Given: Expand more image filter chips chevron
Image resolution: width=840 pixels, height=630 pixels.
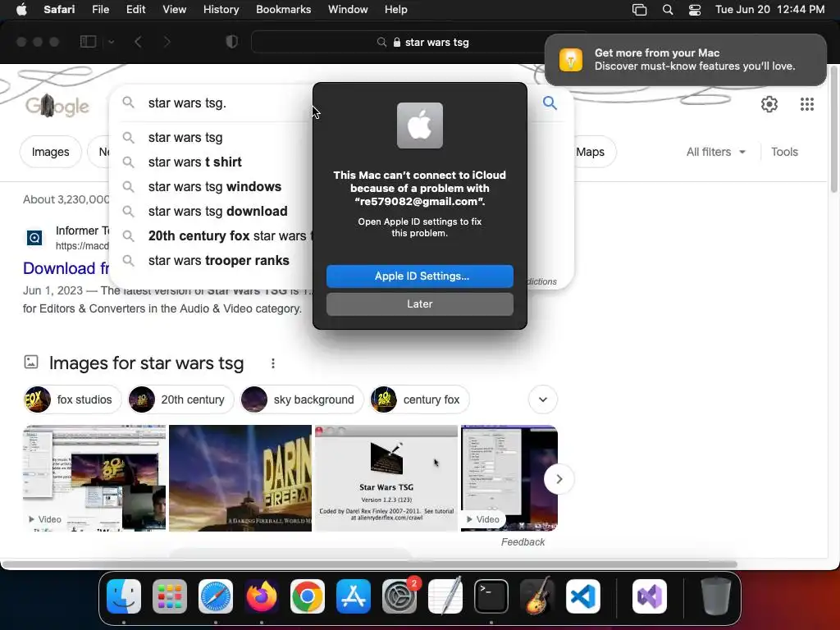Looking at the screenshot, I should [x=543, y=399].
